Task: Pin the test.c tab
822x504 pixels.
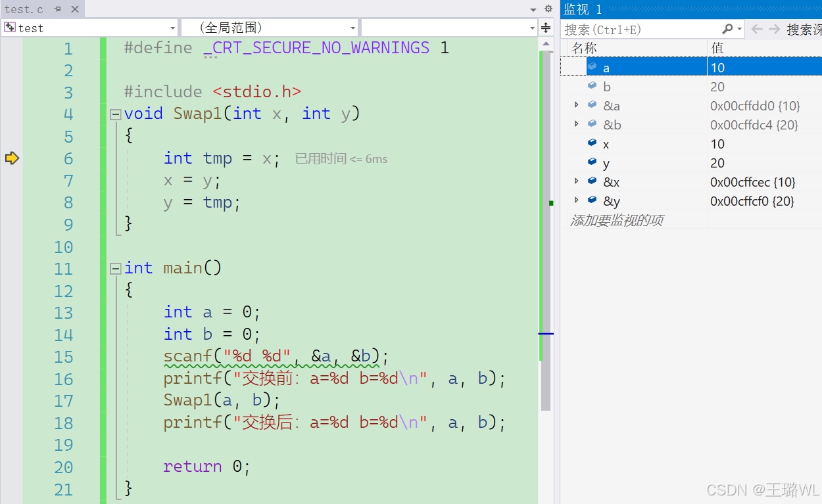Action: [58, 9]
